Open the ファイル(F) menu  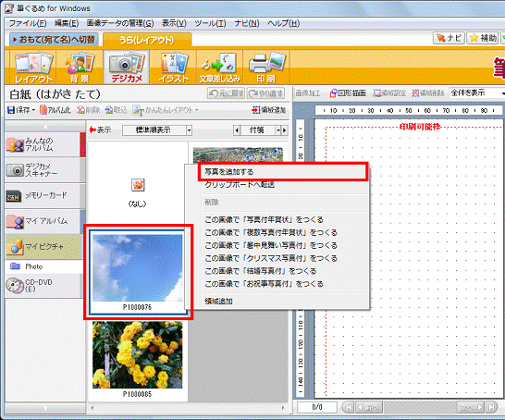pyautogui.click(x=28, y=23)
